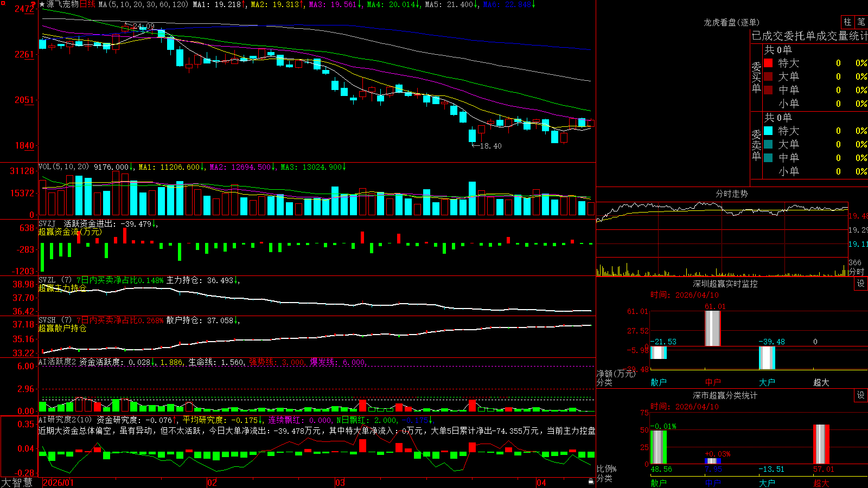Click 超大 category in 实时监控 chart
This screenshot has height=488, width=868.
(x=821, y=382)
